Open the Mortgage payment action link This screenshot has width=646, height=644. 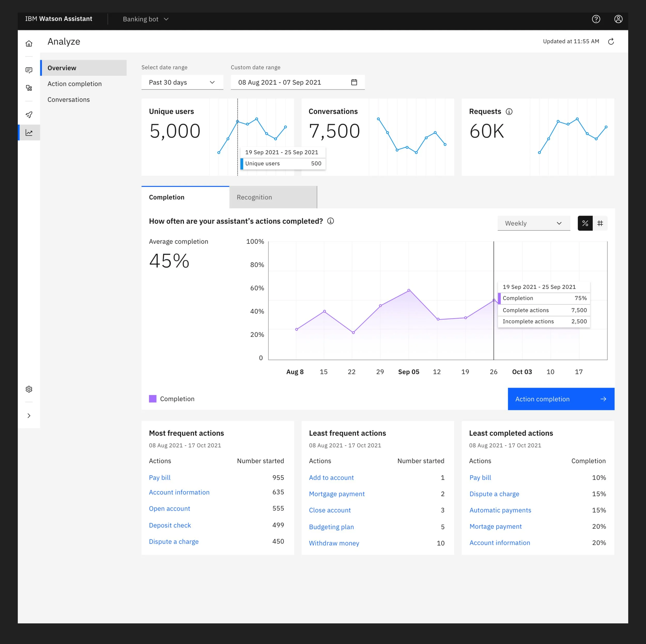coord(337,494)
